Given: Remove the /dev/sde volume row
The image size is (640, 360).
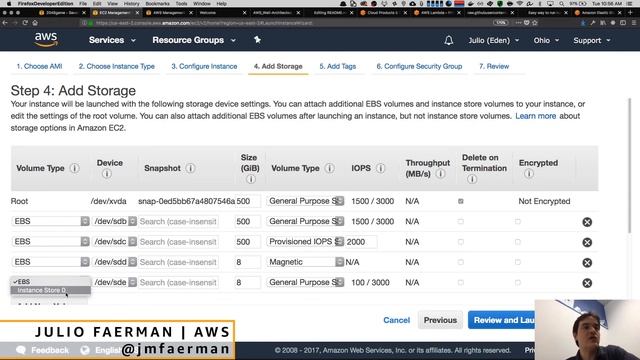Looking at the screenshot, I should click(587, 283).
